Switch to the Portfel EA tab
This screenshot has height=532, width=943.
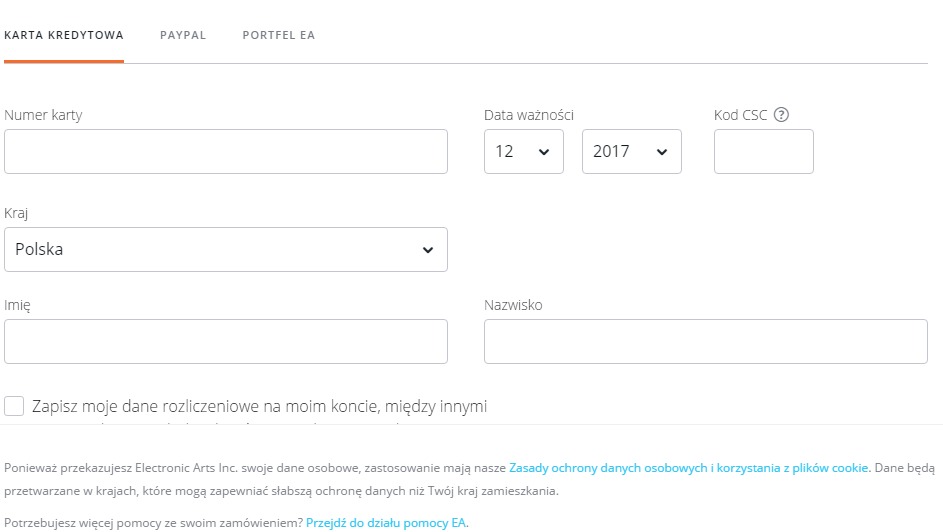click(x=279, y=35)
